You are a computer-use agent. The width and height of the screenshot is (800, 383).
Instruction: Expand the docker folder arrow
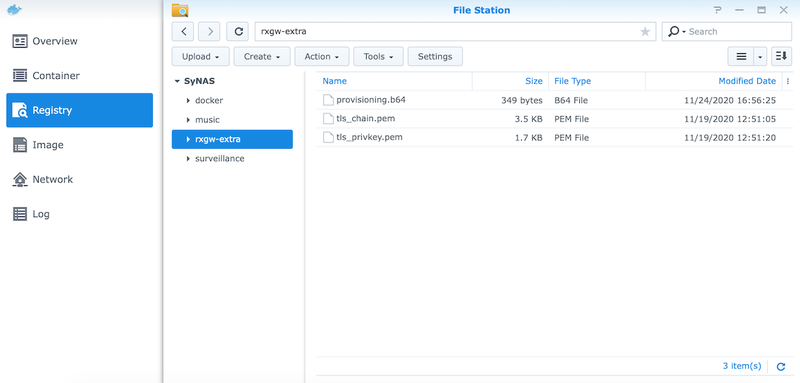pyautogui.click(x=188, y=101)
